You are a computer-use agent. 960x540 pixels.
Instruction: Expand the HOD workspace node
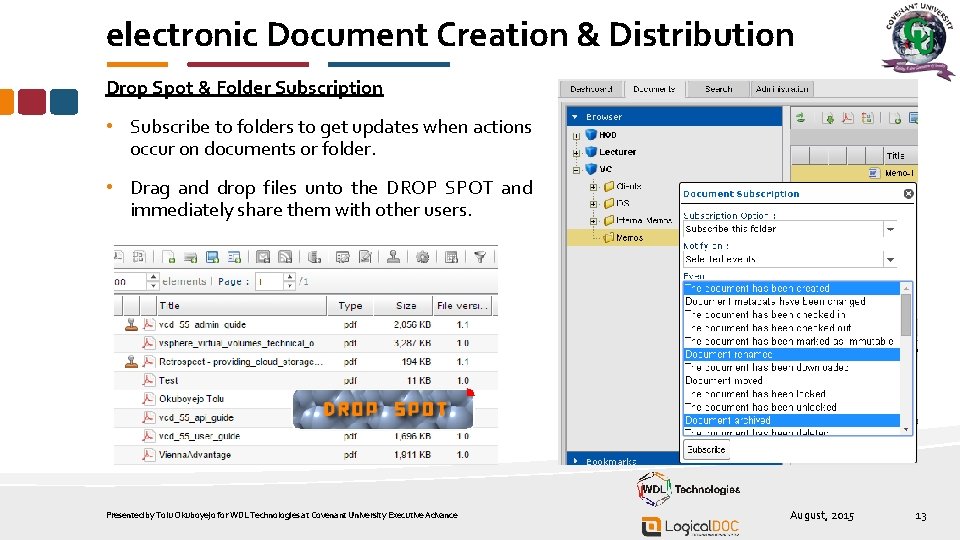(x=576, y=135)
